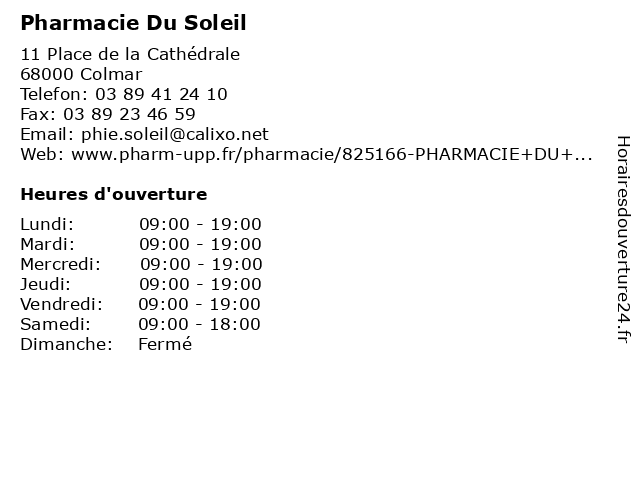Click the Email label
Screen dimensions: 640x480
click(47, 134)
